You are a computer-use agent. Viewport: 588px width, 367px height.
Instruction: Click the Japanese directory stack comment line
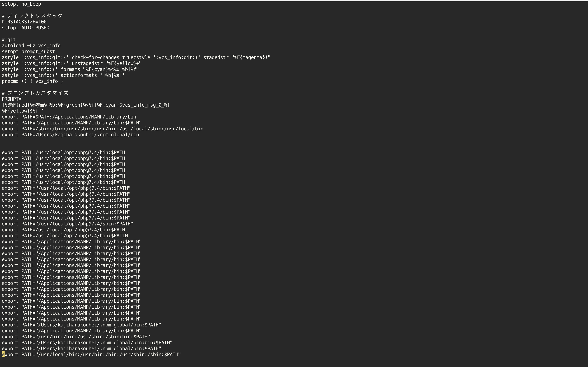32,16
